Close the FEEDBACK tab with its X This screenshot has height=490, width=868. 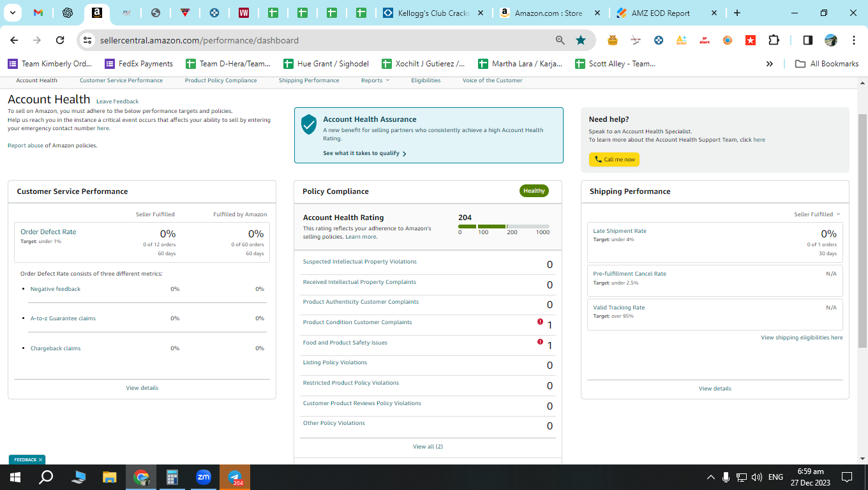(40, 459)
